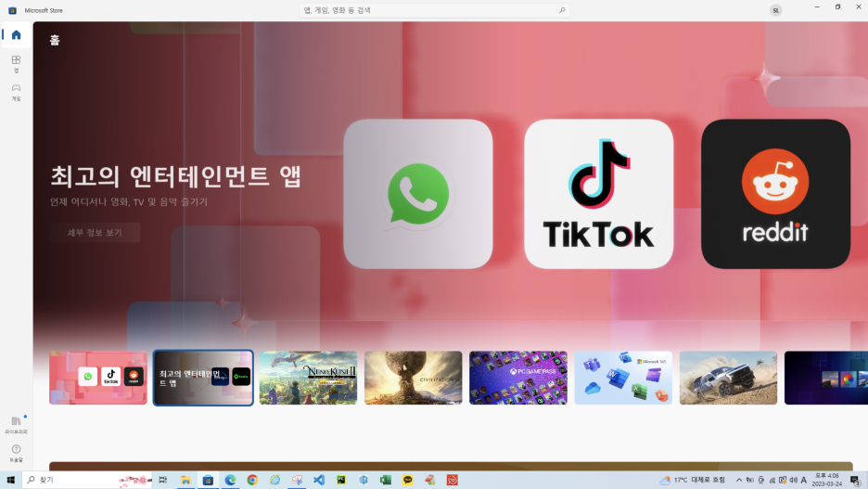This screenshot has height=489, width=868.
Task: Click the taskbar search box 찾기
Action: [x=87, y=480]
